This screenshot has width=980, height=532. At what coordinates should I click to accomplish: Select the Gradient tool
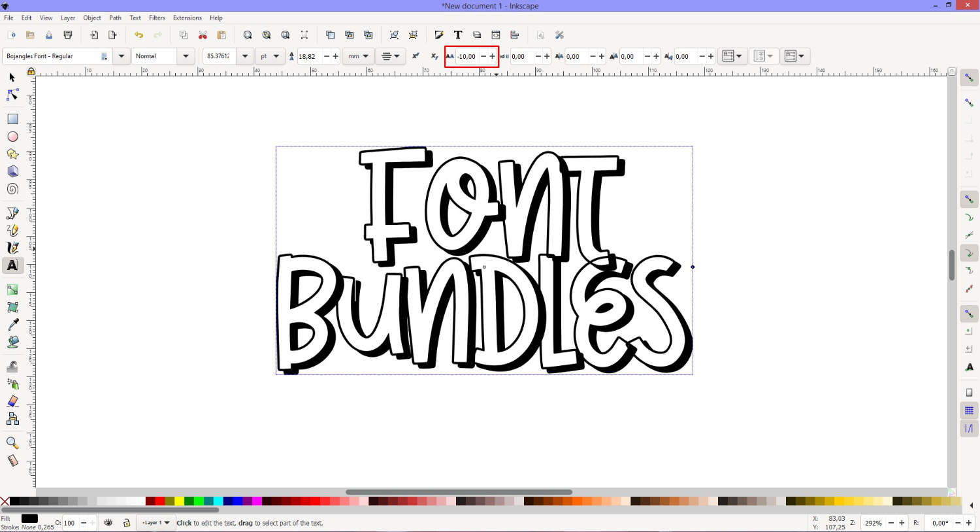pyautogui.click(x=12, y=290)
